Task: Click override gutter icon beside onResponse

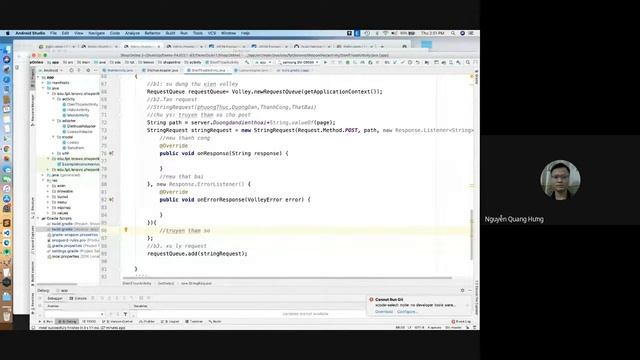Action: pyautogui.click(x=111, y=153)
